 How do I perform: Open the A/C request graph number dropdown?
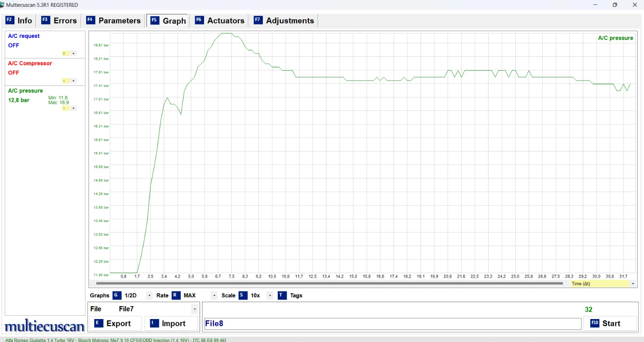73,54
